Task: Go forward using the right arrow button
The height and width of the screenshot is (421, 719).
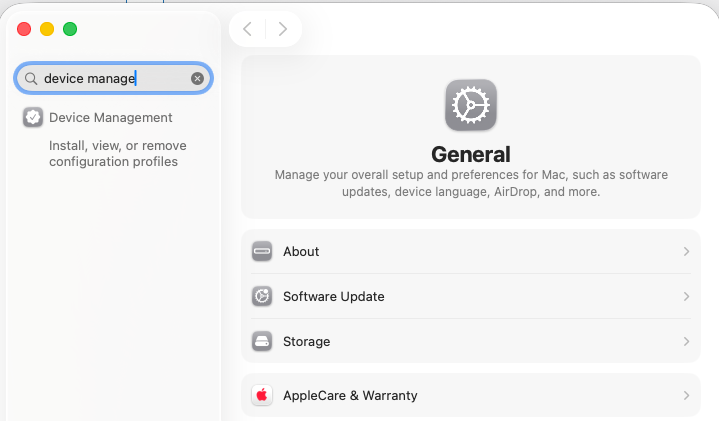Action: 283,29
